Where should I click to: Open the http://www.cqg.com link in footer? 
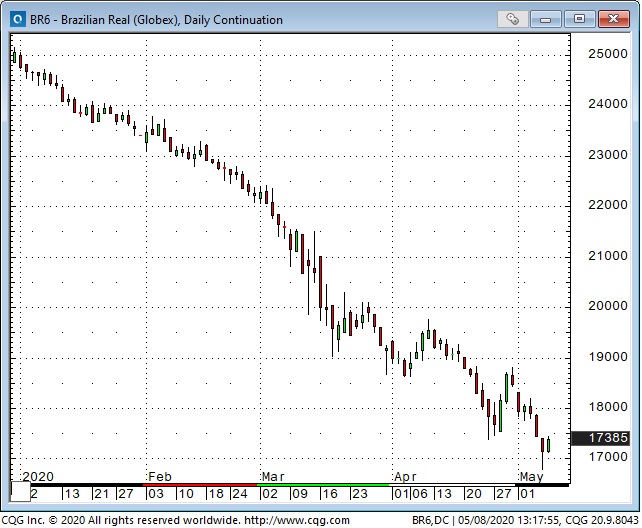click(x=297, y=520)
